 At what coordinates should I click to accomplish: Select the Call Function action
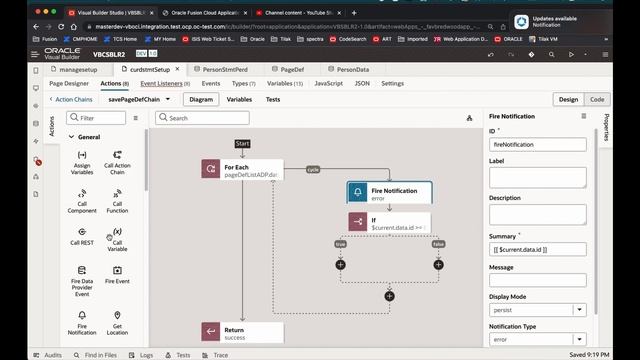point(117,201)
